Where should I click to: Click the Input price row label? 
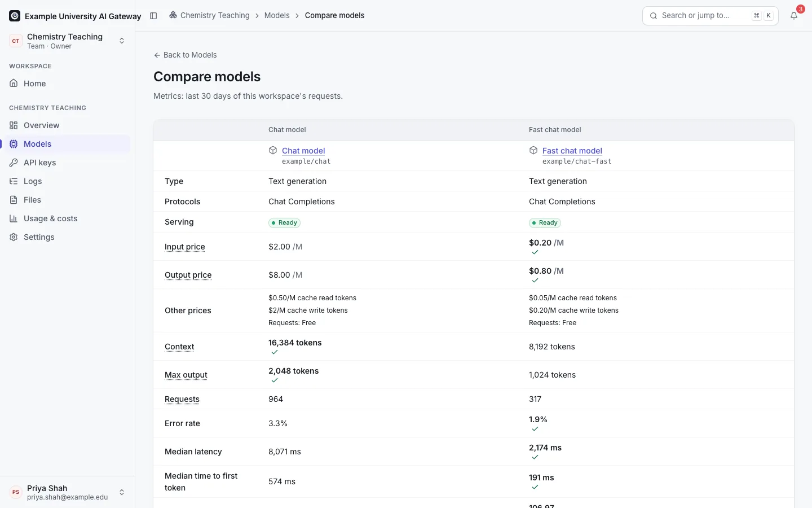pos(185,247)
